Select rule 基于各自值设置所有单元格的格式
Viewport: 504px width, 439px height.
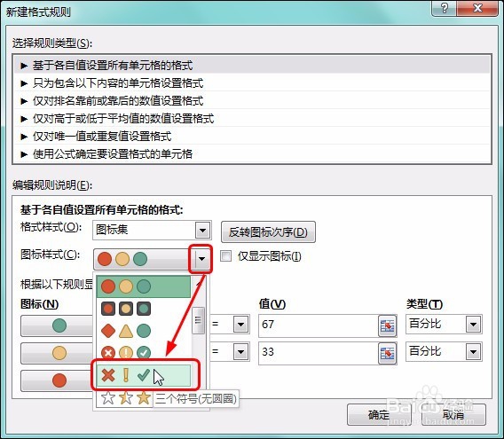click(x=252, y=66)
